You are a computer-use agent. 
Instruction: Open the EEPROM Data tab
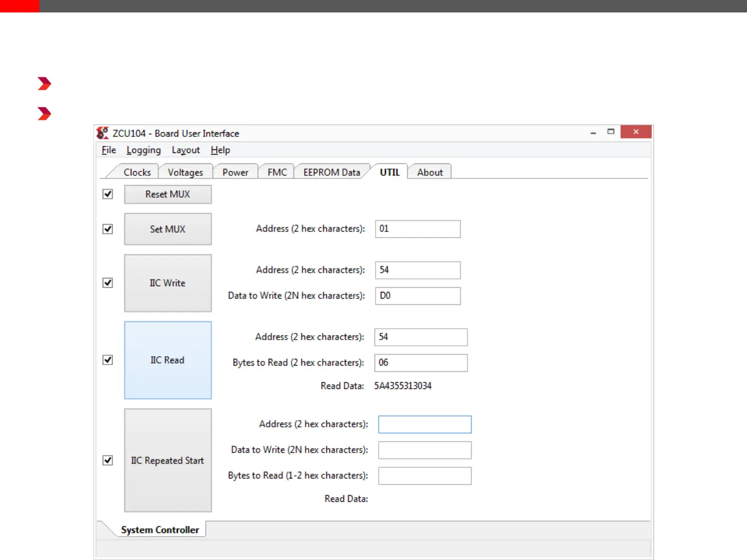coord(331,172)
